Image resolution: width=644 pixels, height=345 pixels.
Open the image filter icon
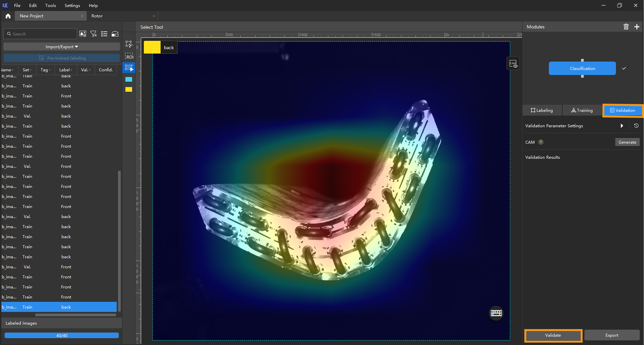click(x=93, y=34)
